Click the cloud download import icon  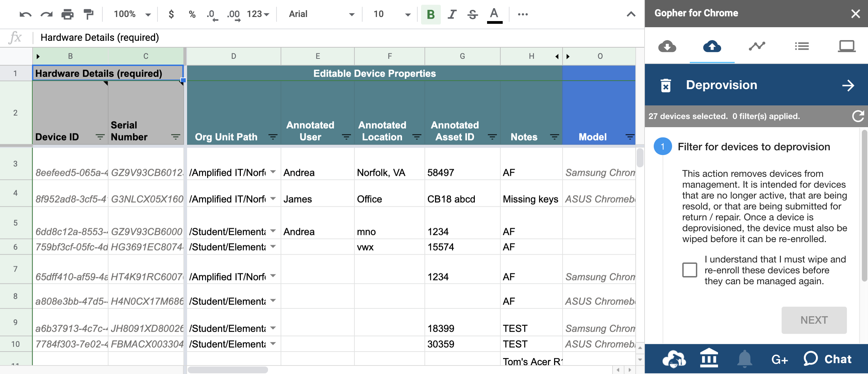[x=667, y=46]
